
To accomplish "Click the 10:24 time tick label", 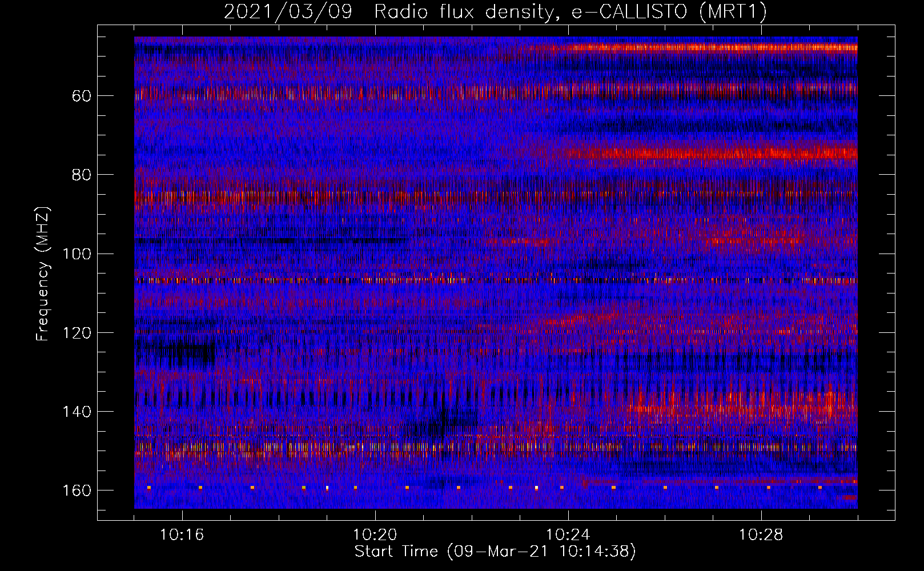I will [x=568, y=535].
